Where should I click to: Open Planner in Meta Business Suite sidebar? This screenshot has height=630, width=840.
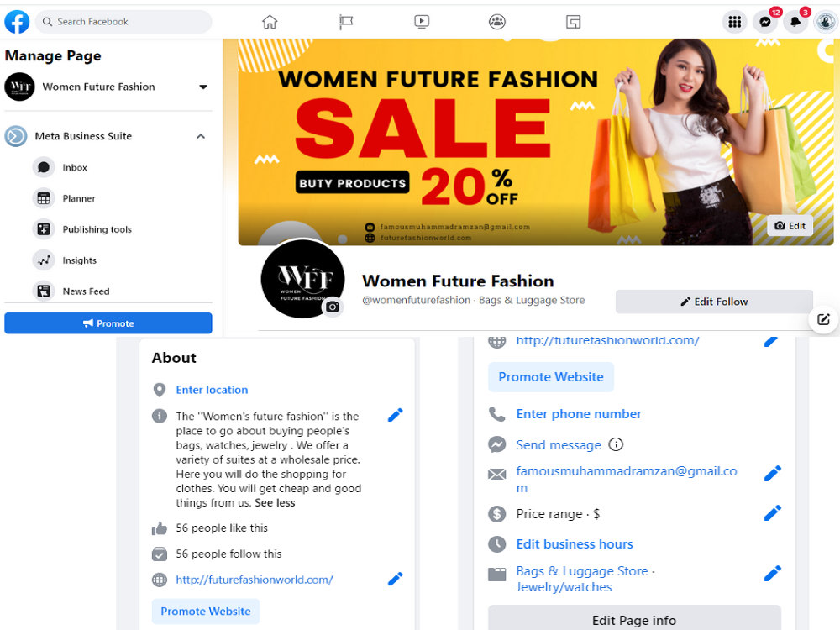click(x=76, y=198)
